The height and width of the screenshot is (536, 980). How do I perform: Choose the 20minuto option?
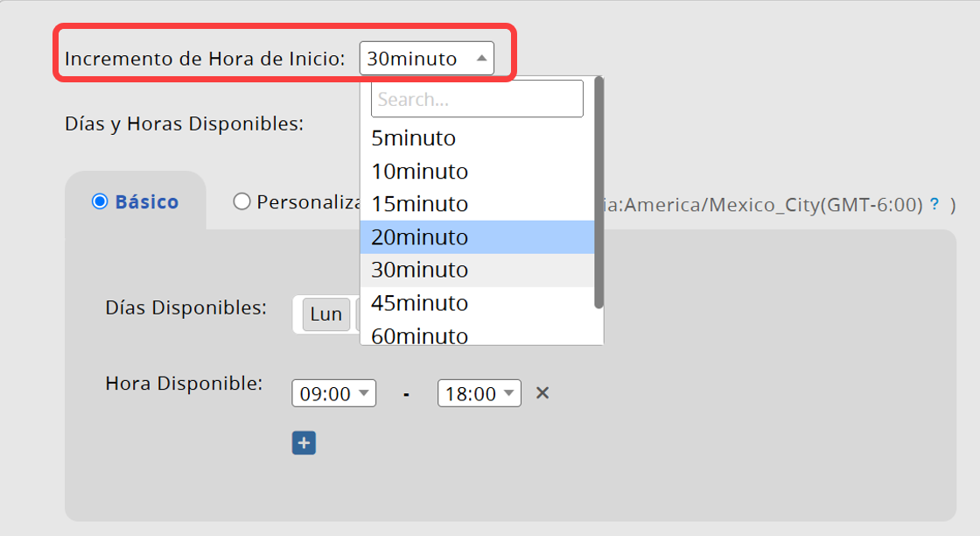(x=477, y=237)
